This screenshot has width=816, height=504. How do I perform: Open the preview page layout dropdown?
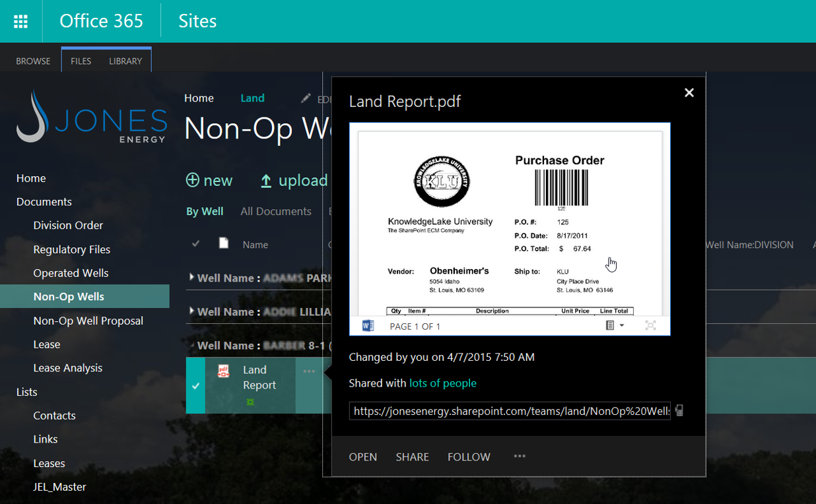(x=615, y=326)
